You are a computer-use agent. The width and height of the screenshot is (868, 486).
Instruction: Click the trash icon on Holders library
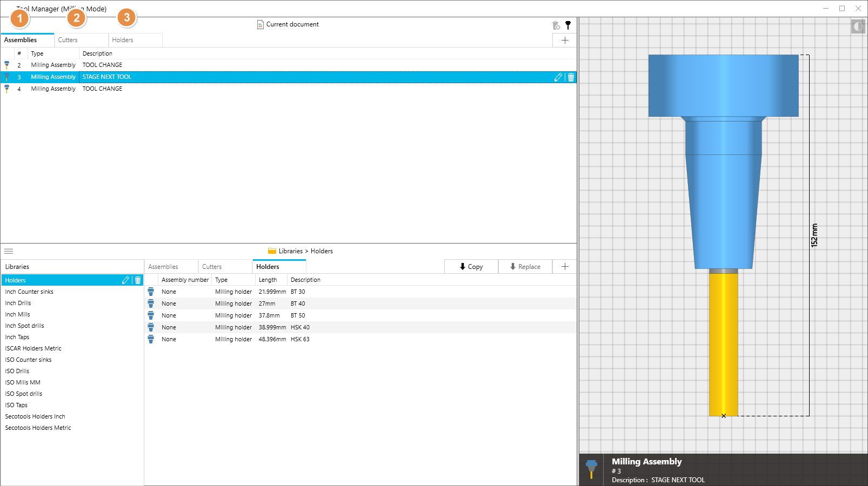(138, 280)
